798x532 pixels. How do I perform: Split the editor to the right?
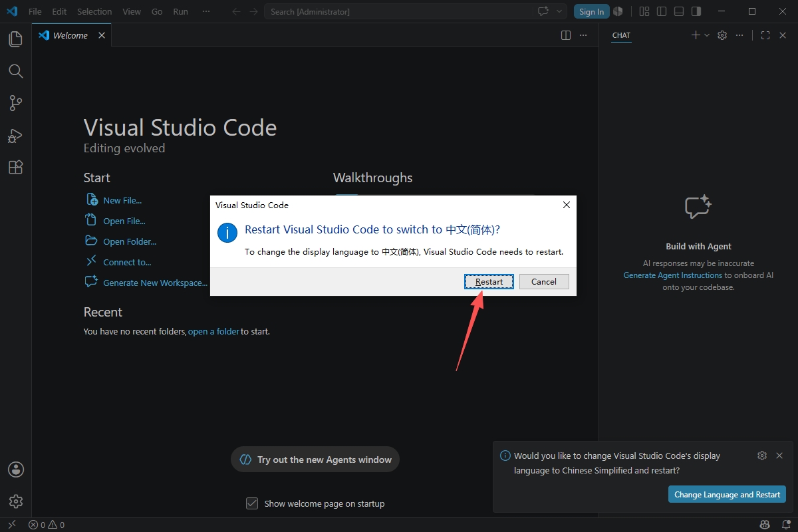(566, 35)
